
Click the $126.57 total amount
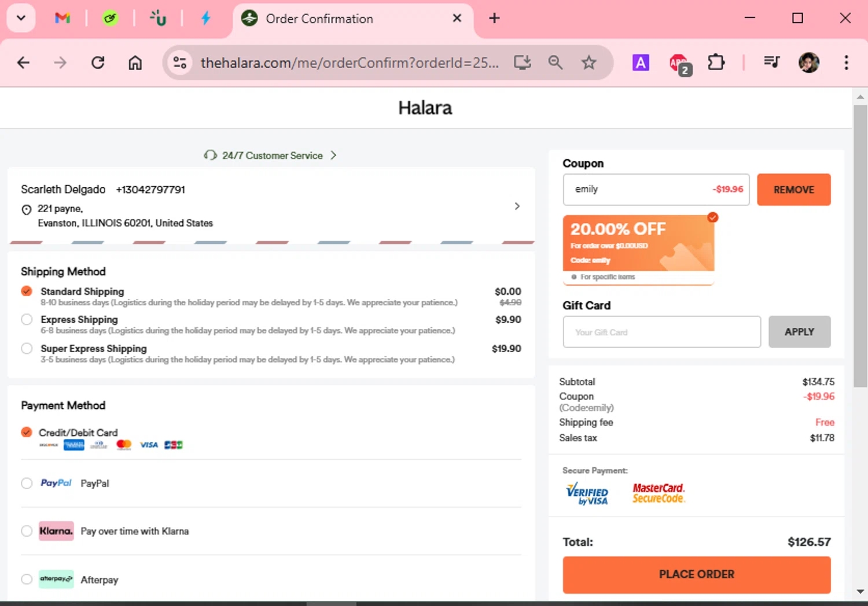tap(809, 542)
